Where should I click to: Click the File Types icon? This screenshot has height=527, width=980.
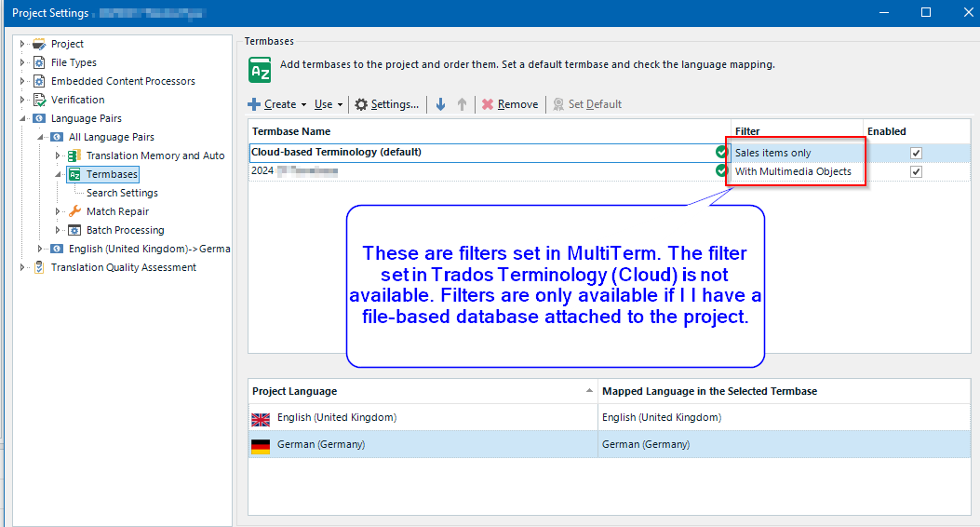(39, 62)
